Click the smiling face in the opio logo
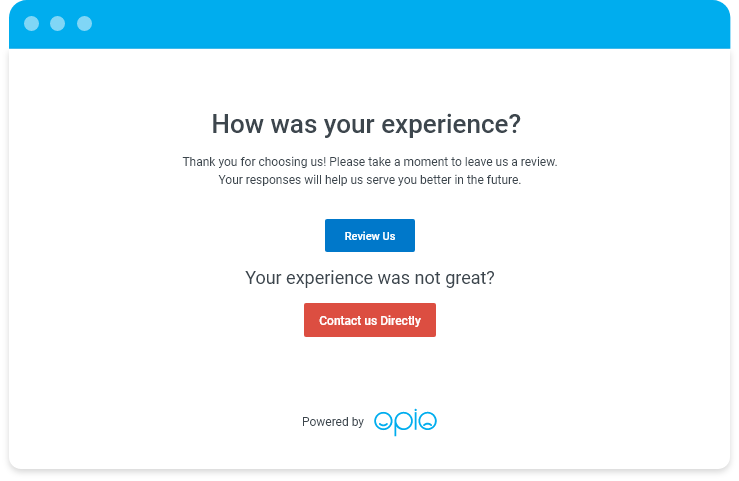This screenshot has width=739, height=481. pyautogui.click(x=383, y=422)
